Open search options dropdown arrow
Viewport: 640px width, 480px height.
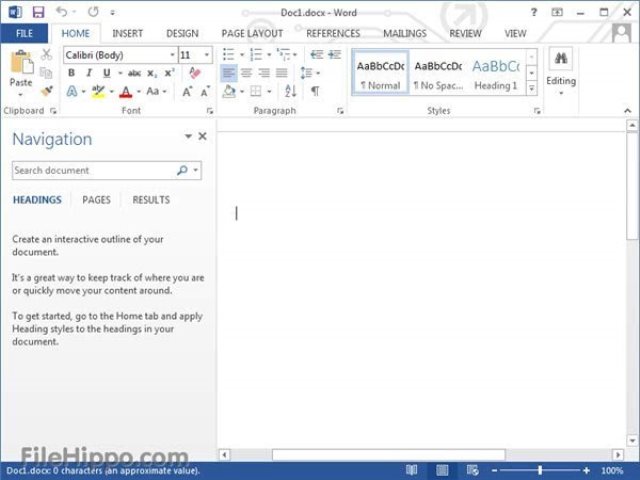pyautogui.click(x=196, y=170)
